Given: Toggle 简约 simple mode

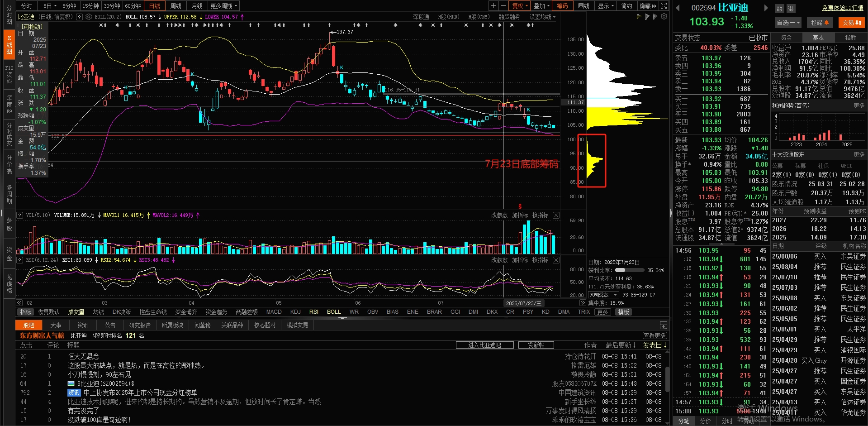Looking at the screenshot, I should pos(626,6).
